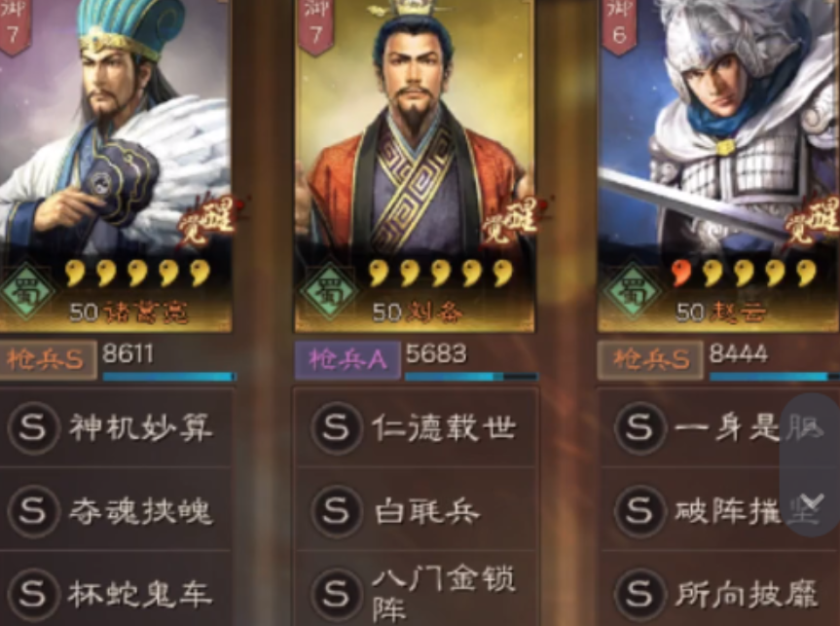Click the S icon beside 仁德载世
840x626 pixels.
[x=336, y=427]
